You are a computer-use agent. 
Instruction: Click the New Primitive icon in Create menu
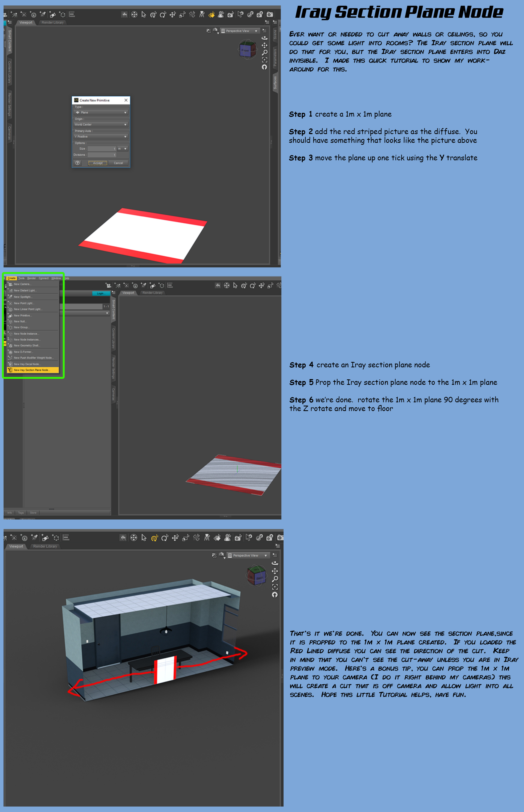click(x=10, y=316)
